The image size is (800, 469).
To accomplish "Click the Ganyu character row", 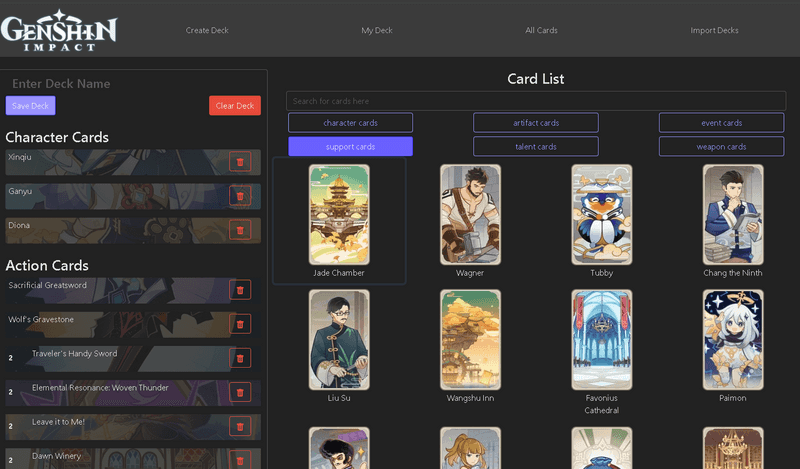I will [133, 196].
